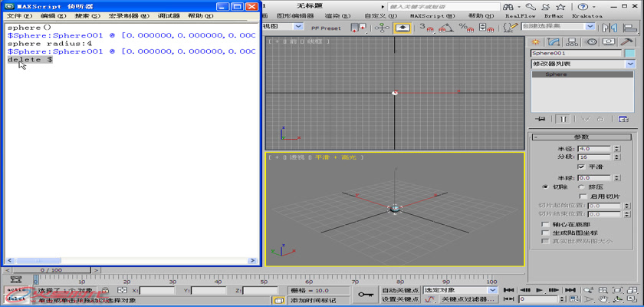Open dropdown arrow next to help icon
The width and height of the screenshot is (644, 307).
coord(593,7)
